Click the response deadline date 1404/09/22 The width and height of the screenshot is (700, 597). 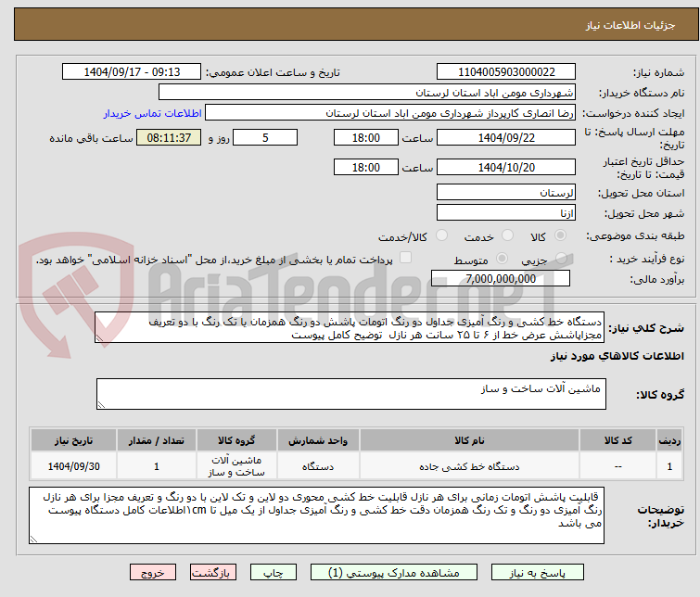click(506, 137)
